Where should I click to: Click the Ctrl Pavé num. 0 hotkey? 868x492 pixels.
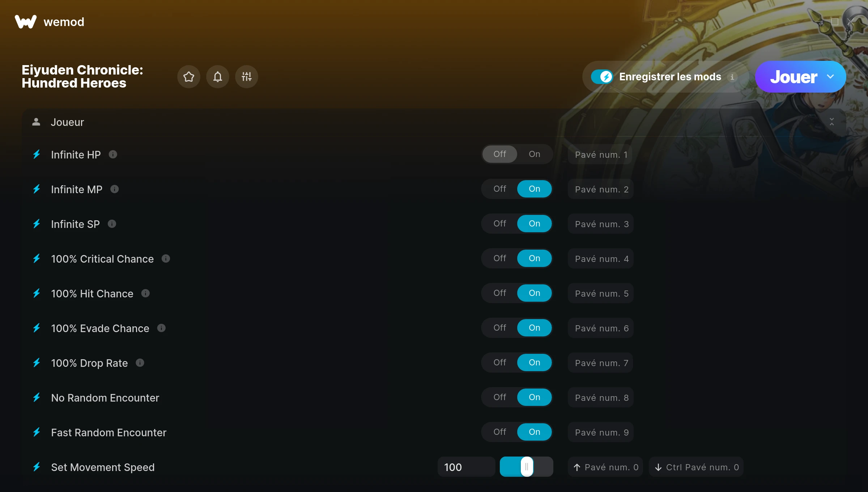pos(696,467)
